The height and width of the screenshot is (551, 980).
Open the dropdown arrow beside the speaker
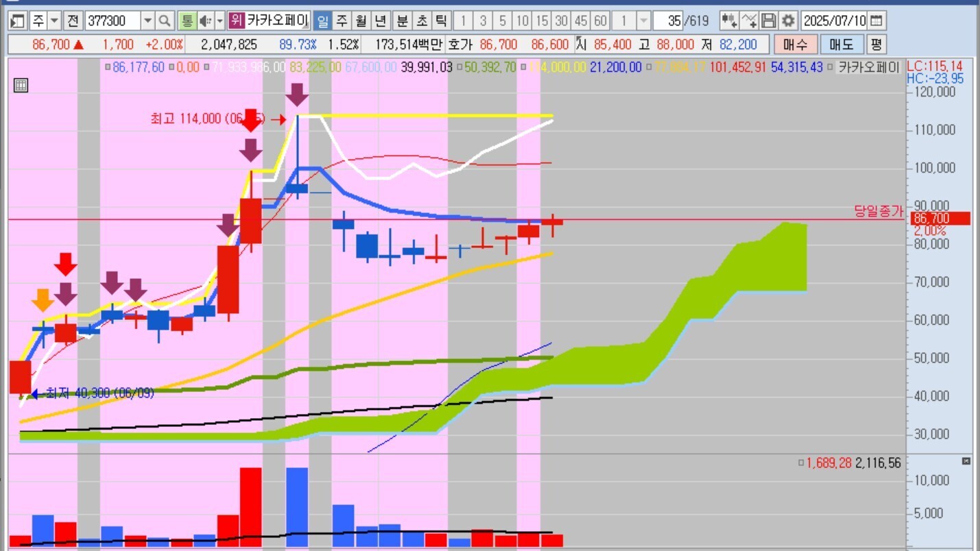point(219,21)
